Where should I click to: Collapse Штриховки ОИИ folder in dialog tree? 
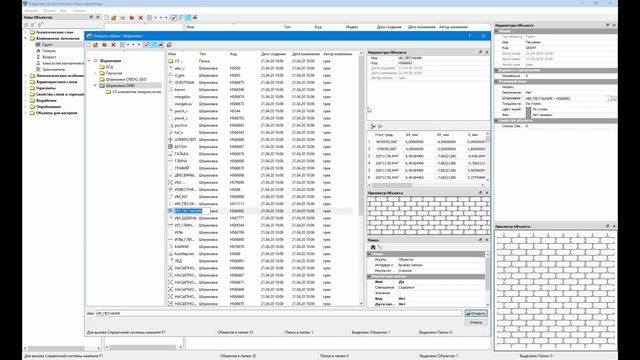tap(96, 86)
